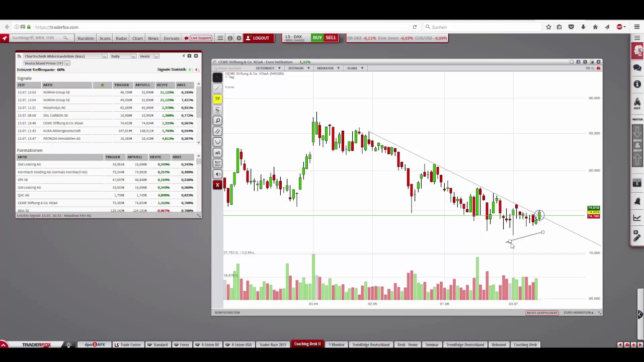Image resolution: width=644 pixels, height=362 pixels.
Task: Select the SGL CARBON SE signal row
Action: [106, 116]
